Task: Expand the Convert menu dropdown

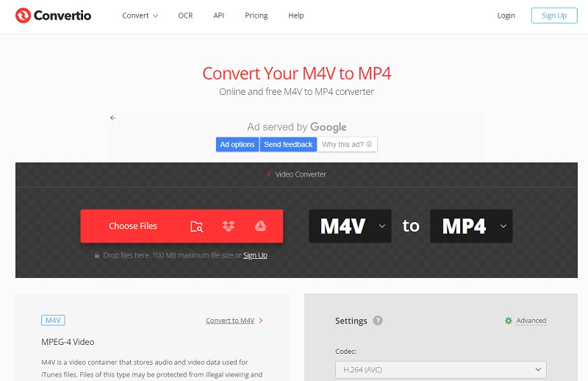Action: [140, 15]
